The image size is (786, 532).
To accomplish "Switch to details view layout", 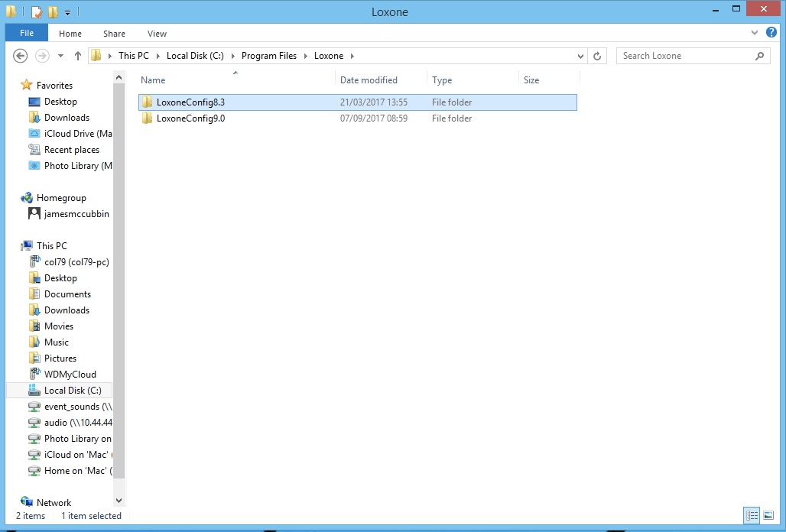I will pos(752,515).
